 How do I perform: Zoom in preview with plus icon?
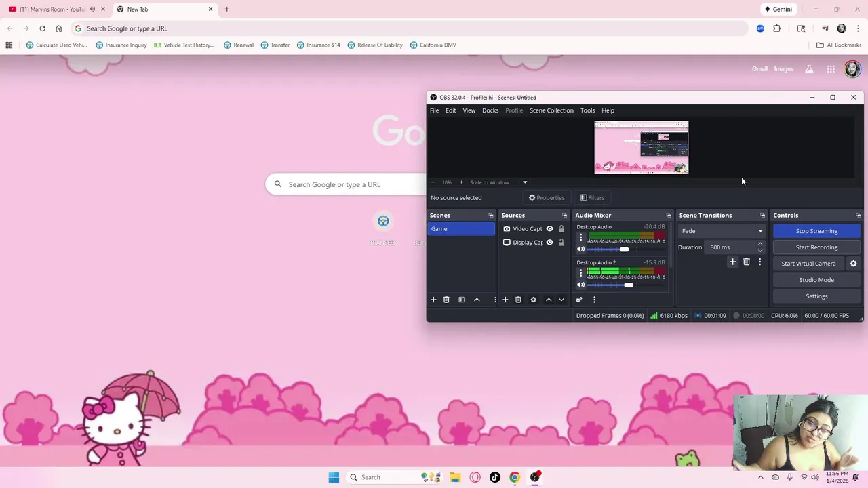click(461, 182)
